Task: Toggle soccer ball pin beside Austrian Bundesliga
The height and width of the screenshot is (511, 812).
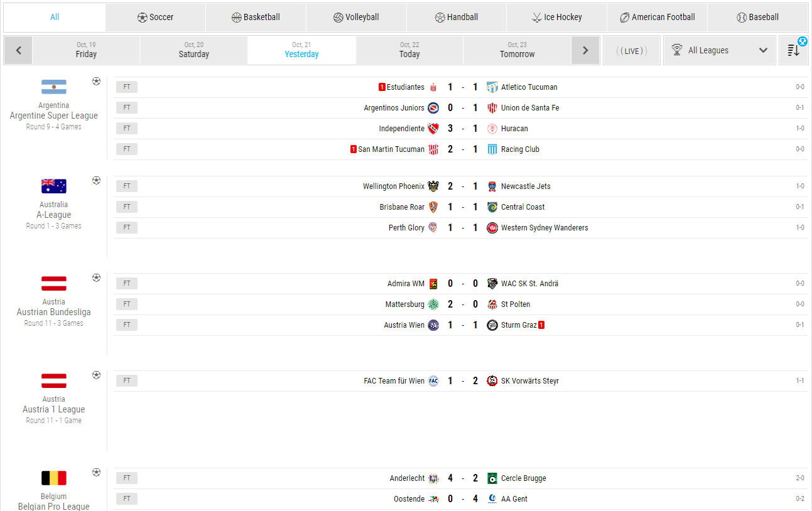Action: click(x=96, y=277)
